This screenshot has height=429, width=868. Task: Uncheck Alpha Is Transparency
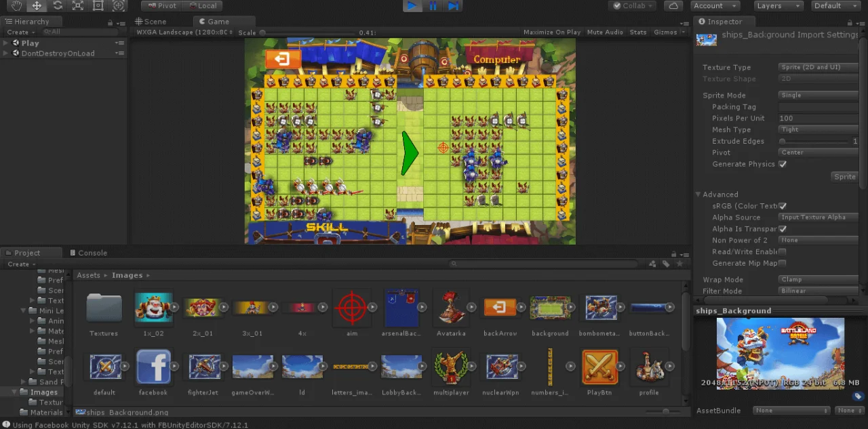click(x=783, y=229)
